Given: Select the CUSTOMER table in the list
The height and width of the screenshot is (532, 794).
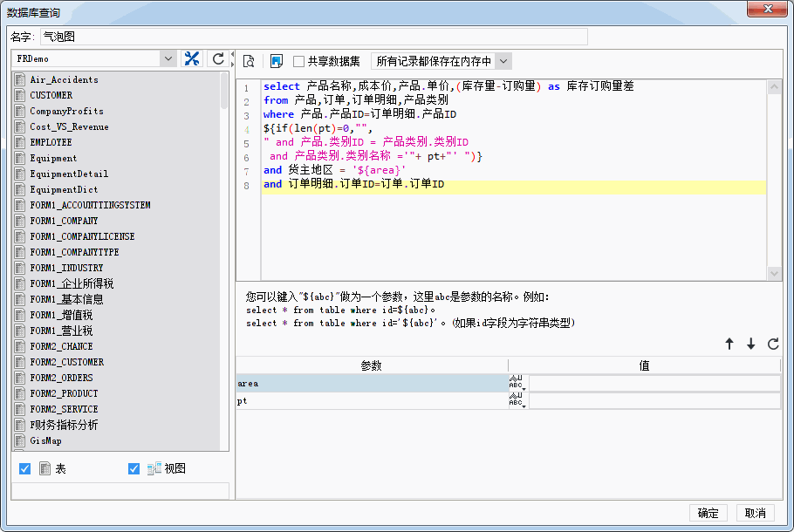Looking at the screenshot, I should (51, 95).
